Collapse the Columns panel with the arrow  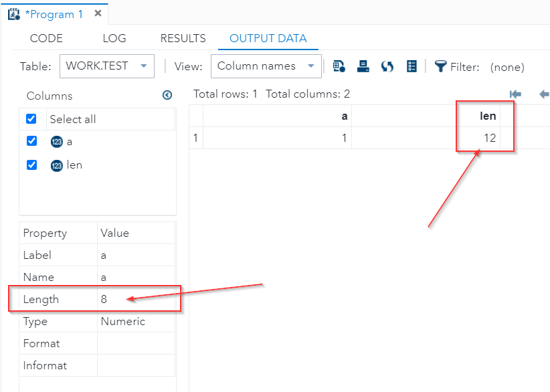tap(167, 96)
